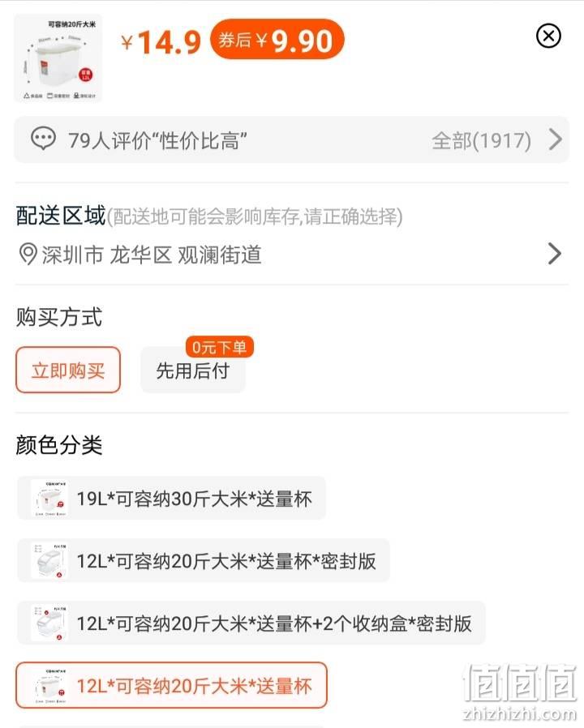
Task: Tap the 收纳盒 bundle option thumbnail icon
Action: point(49,623)
